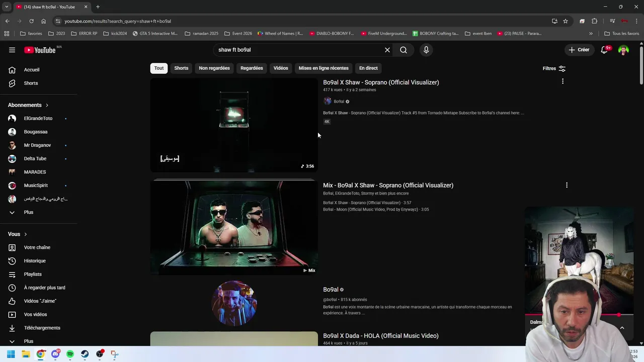The image size is (644, 362).
Task: Select the En direct chip
Action: pos(368,68)
